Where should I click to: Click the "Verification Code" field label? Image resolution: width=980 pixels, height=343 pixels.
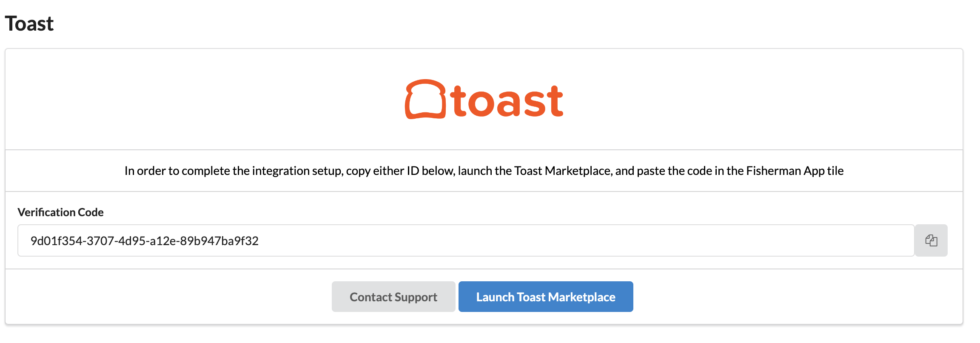pos(60,212)
